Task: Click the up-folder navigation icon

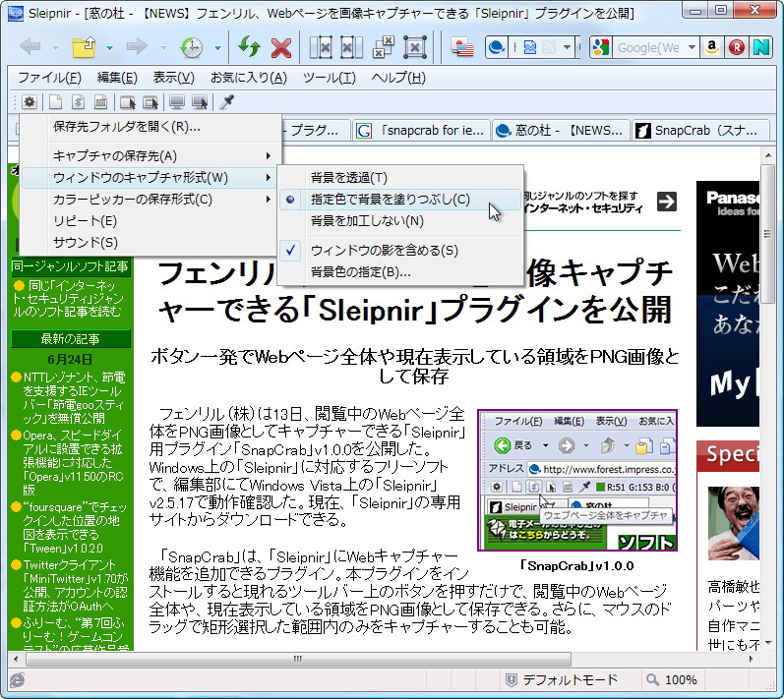Action: (84, 47)
